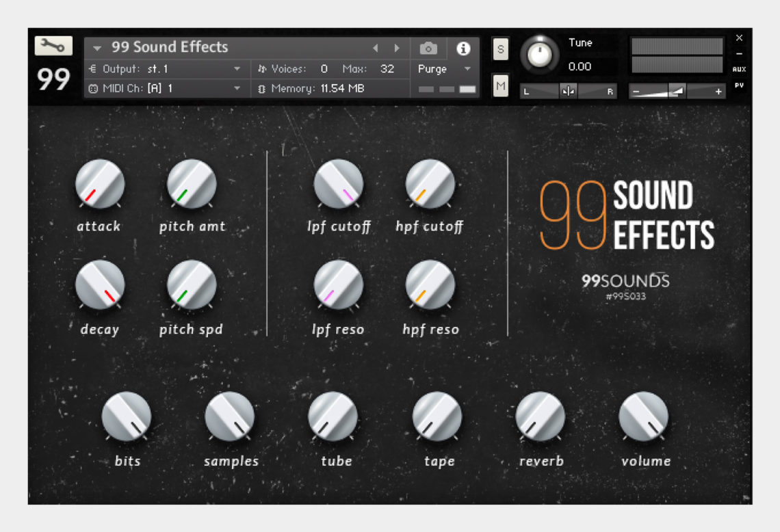Click the AUX sends icon
This screenshot has width=780, height=532.
(740, 68)
